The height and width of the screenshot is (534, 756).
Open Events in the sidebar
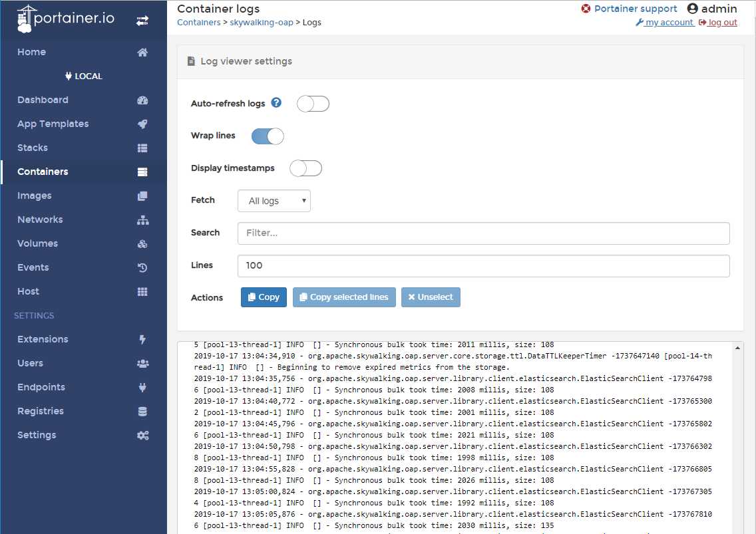(x=83, y=267)
